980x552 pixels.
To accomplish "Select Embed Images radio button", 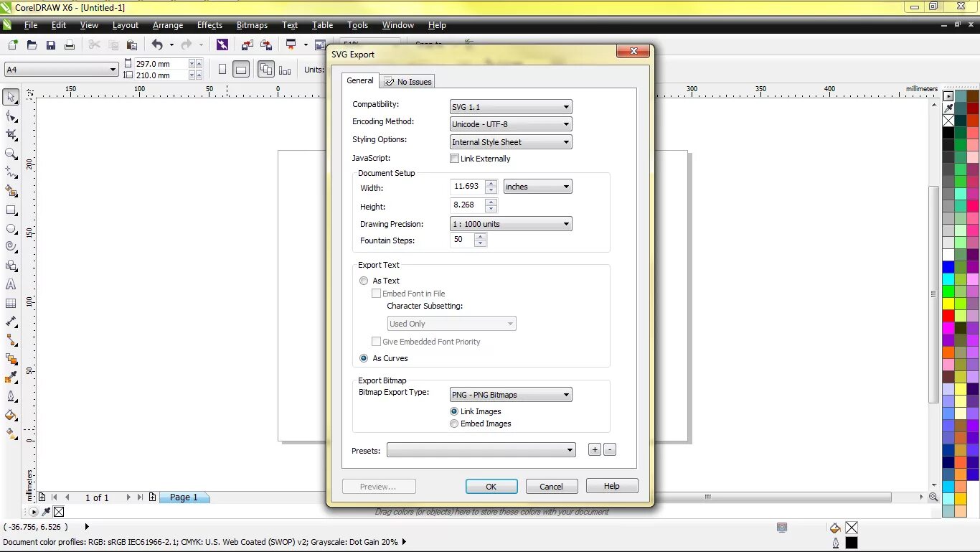I will click(454, 424).
